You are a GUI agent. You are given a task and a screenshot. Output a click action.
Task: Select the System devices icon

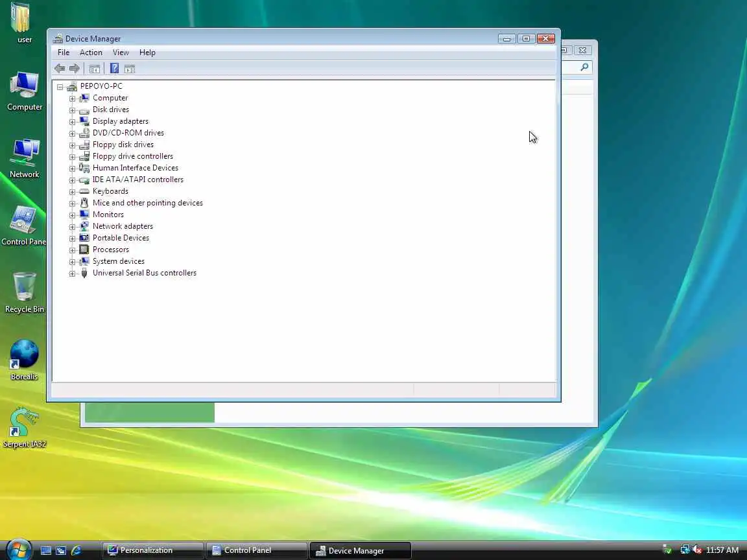[x=84, y=261]
